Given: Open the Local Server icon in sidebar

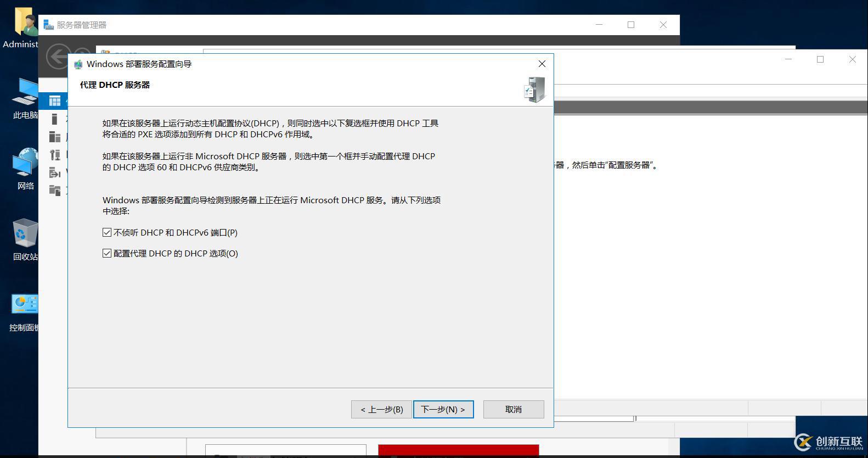Looking at the screenshot, I should 54,119.
